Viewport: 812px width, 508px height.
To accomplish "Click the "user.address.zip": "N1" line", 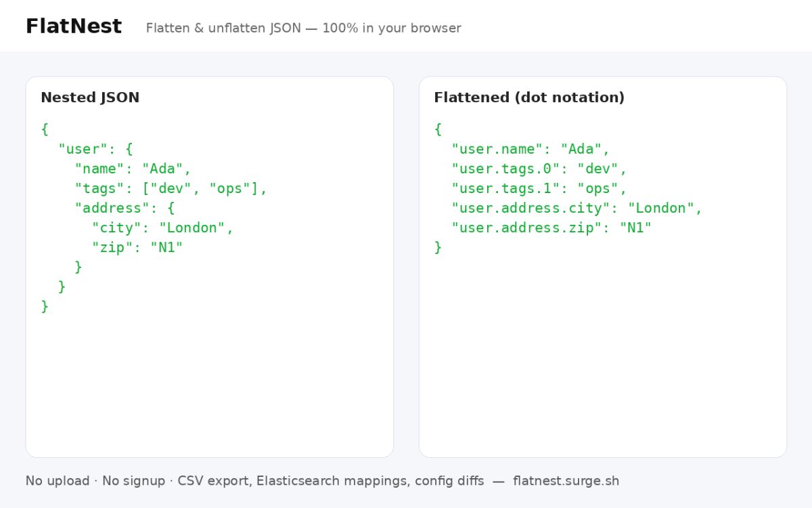I will pyautogui.click(x=551, y=228).
